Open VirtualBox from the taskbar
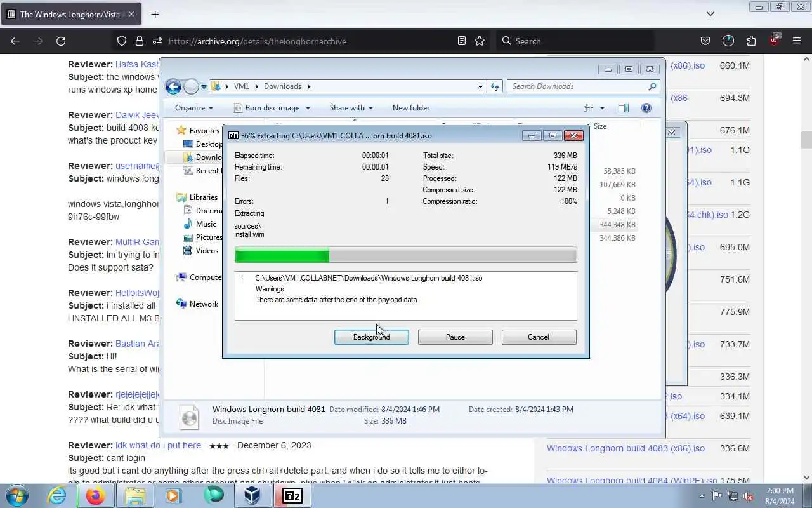The height and width of the screenshot is (508, 812). [x=252, y=495]
